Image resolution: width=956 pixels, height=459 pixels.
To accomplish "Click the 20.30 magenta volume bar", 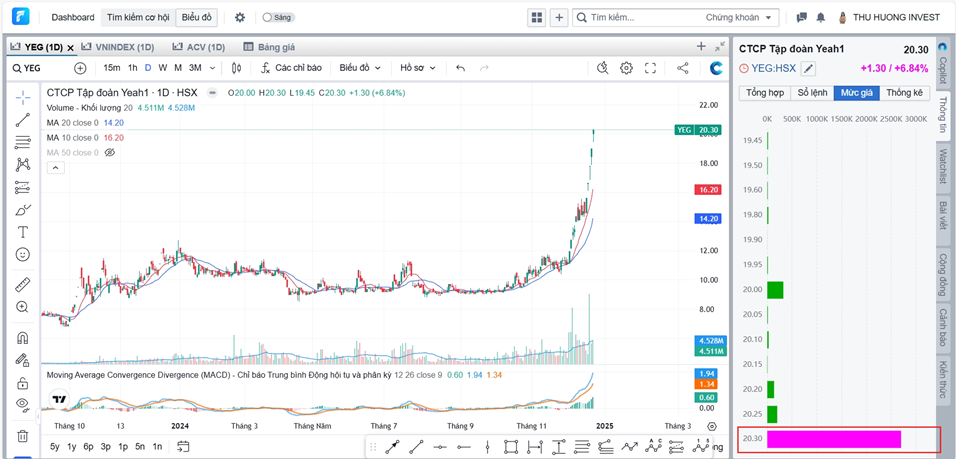I will (x=833, y=439).
